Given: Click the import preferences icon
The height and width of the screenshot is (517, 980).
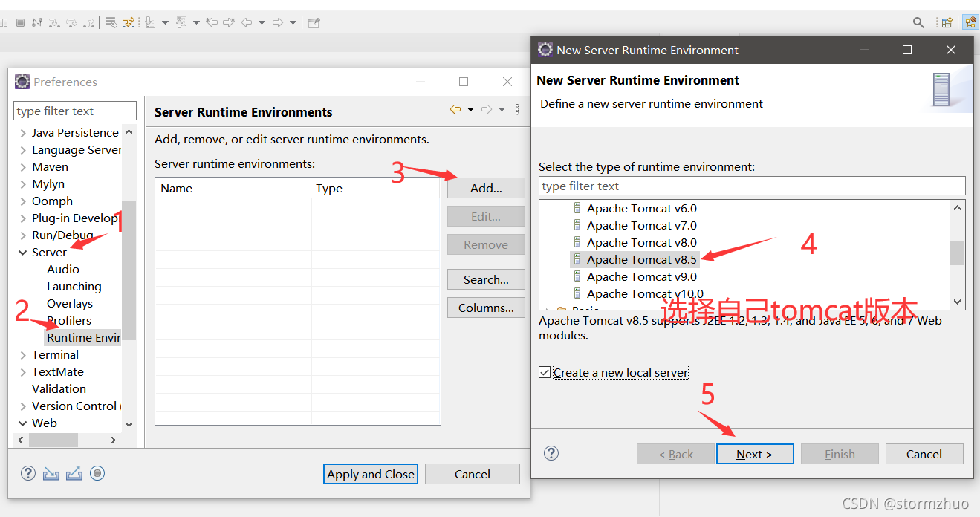Looking at the screenshot, I should pos(51,473).
